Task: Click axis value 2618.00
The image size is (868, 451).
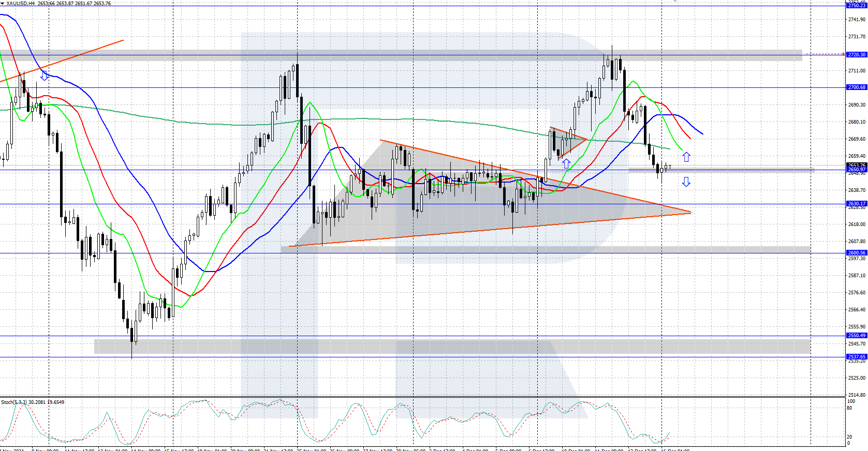Action: pyautogui.click(x=857, y=224)
